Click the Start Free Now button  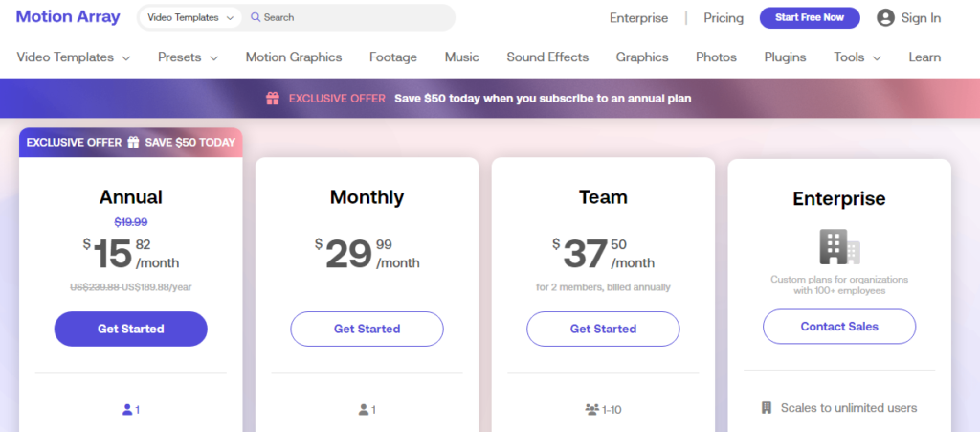(810, 17)
